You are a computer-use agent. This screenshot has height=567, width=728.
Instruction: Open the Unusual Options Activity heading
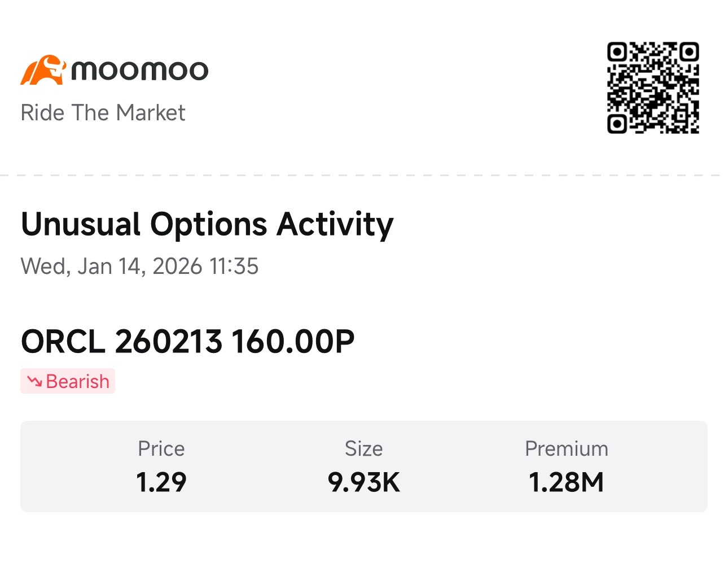[x=207, y=224]
